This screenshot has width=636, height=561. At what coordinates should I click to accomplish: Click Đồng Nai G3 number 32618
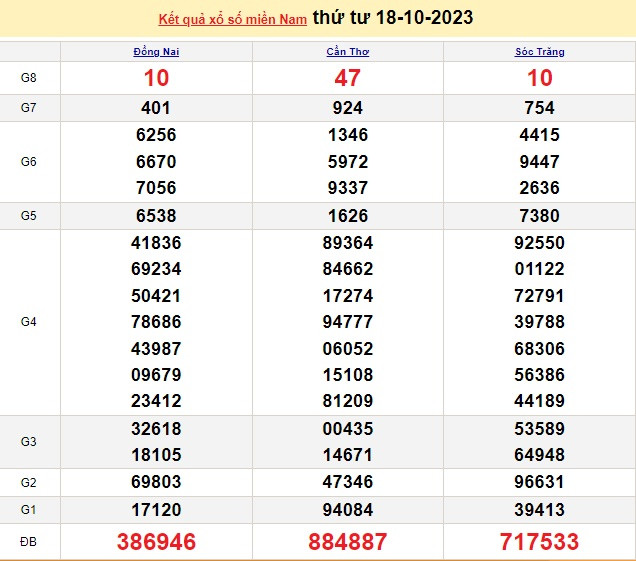pos(156,429)
